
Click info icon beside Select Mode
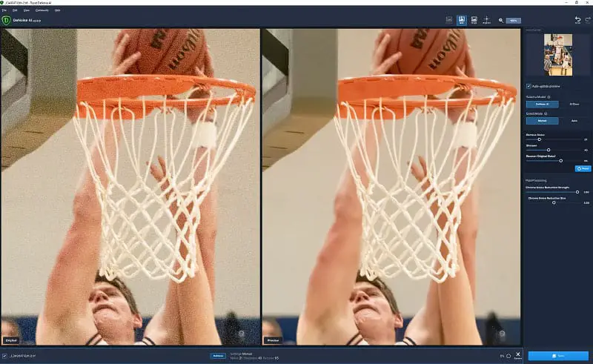(x=546, y=113)
